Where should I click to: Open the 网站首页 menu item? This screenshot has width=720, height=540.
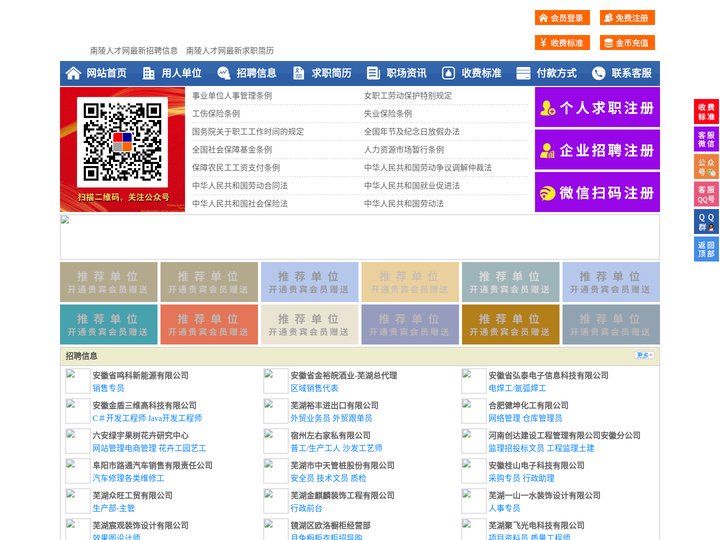tap(106, 73)
